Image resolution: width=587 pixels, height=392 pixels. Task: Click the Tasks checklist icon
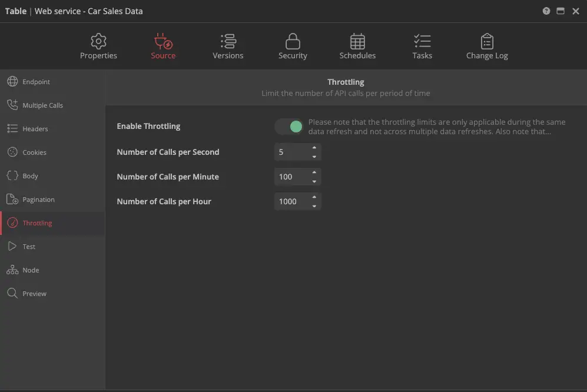(422, 41)
